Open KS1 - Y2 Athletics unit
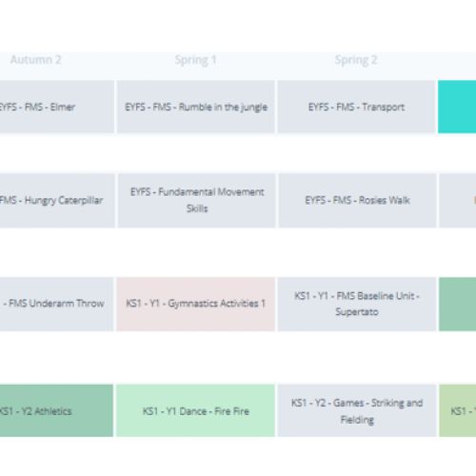The width and height of the screenshot is (476, 476). point(56,410)
